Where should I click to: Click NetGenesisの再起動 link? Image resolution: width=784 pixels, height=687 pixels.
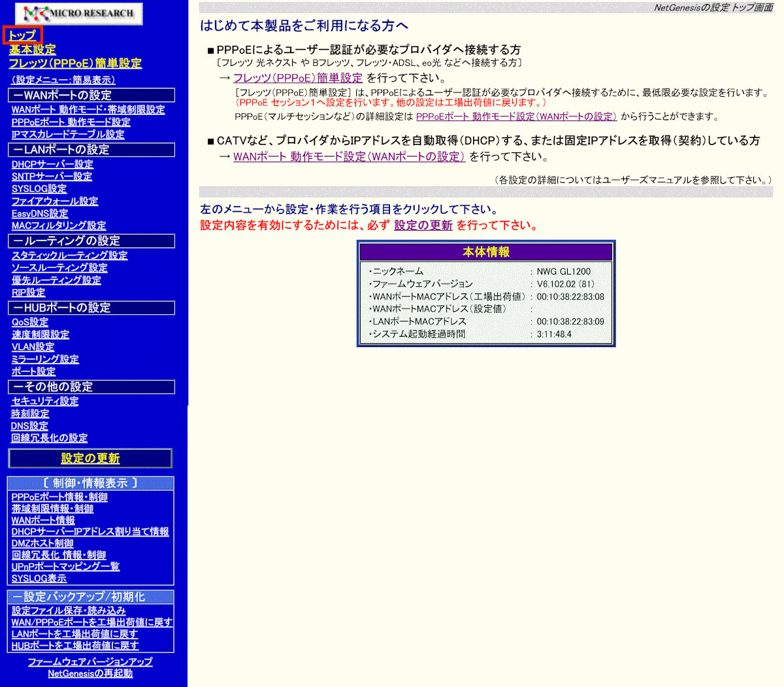[90, 674]
